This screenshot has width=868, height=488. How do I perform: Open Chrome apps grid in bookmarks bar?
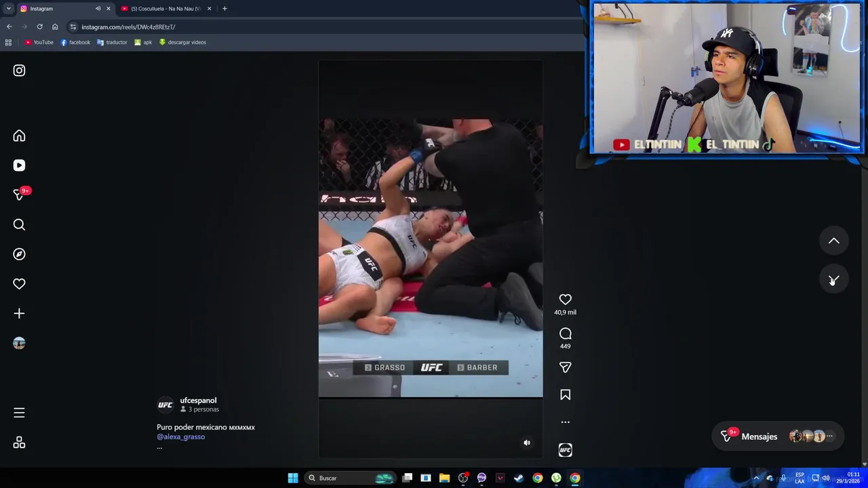pos(8,42)
